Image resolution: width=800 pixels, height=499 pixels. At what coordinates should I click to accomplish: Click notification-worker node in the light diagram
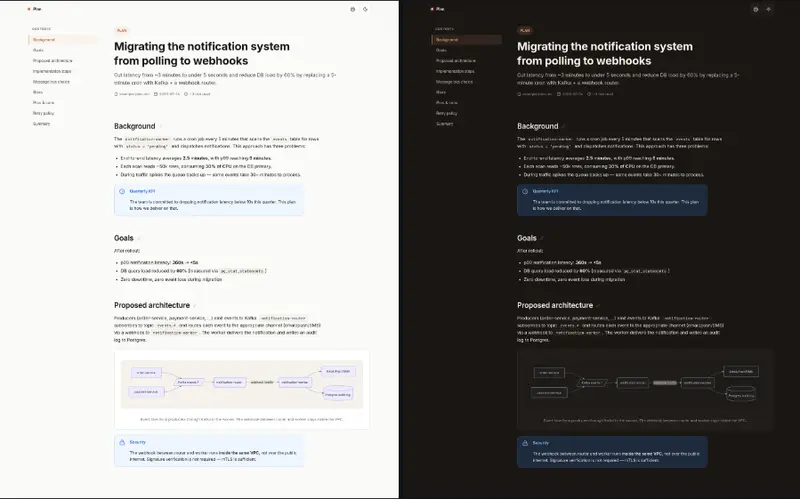pyautogui.click(x=295, y=382)
